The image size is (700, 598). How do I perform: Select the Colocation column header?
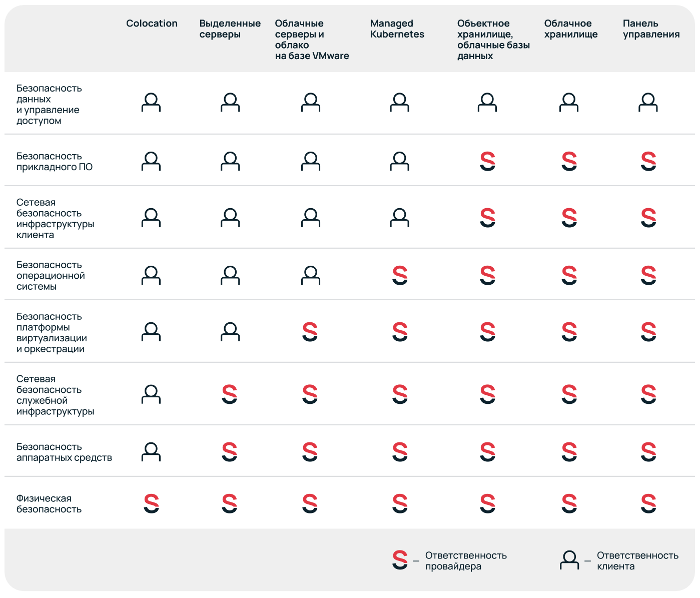(x=152, y=24)
